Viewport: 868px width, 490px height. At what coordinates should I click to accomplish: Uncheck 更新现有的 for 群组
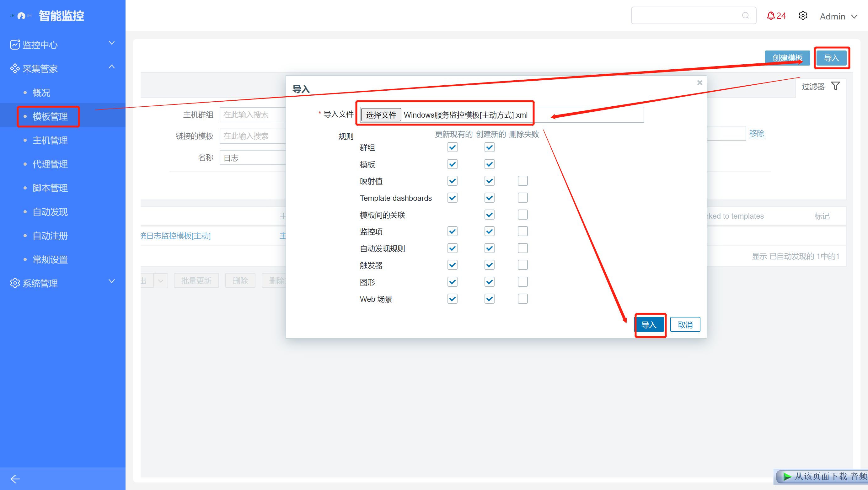(x=452, y=147)
